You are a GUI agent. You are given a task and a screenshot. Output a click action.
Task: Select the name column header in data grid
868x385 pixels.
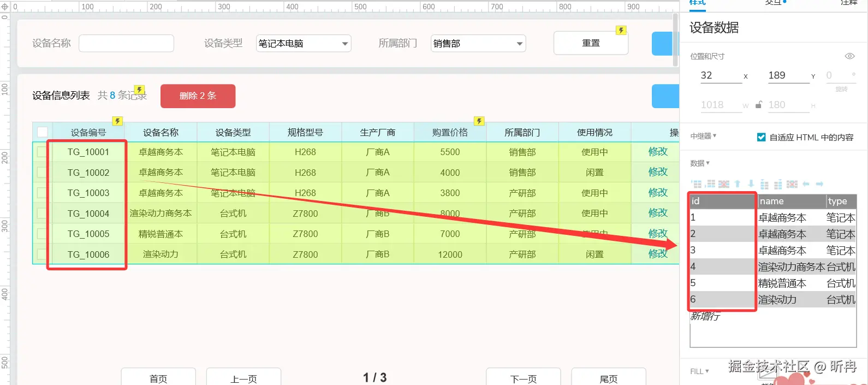(x=792, y=201)
